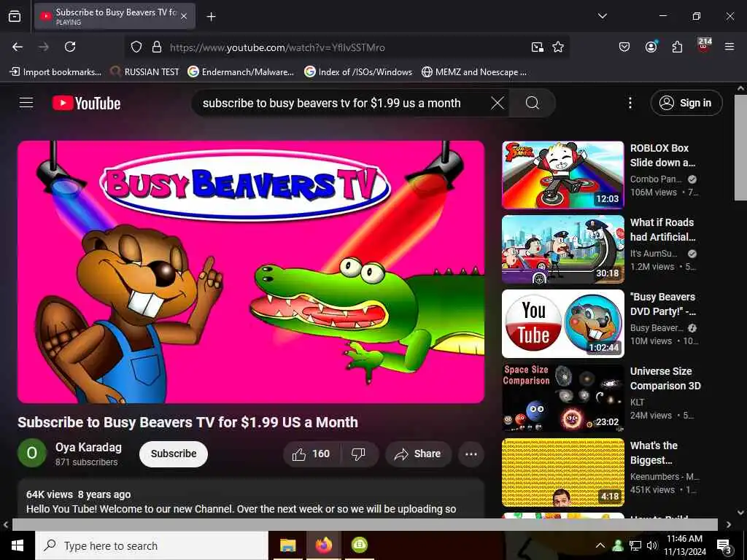Screen dimensions: 747x560
Task: Clear the search query with X
Action: point(498,103)
